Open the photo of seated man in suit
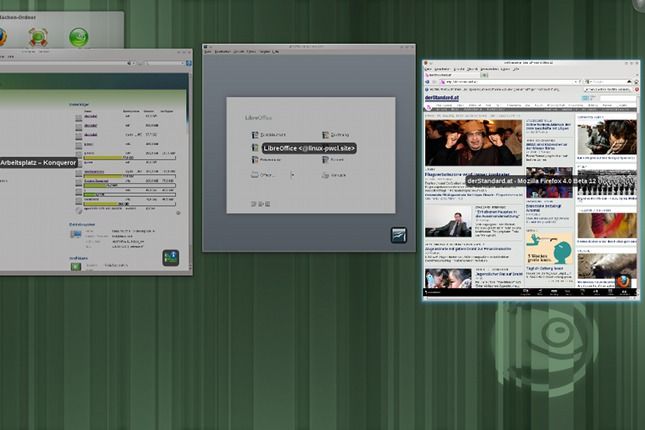The image size is (645, 430). pos(448,221)
